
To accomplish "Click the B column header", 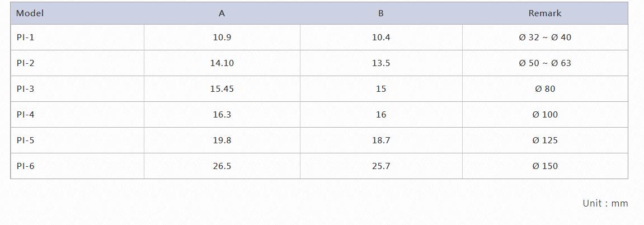I will tap(381, 13).
